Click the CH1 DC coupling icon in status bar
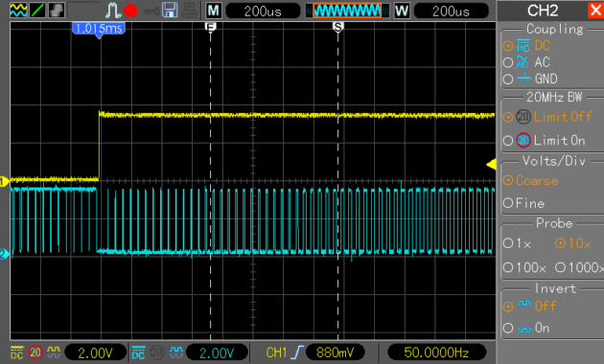The width and height of the screenshot is (604, 364). tap(16, 353)
